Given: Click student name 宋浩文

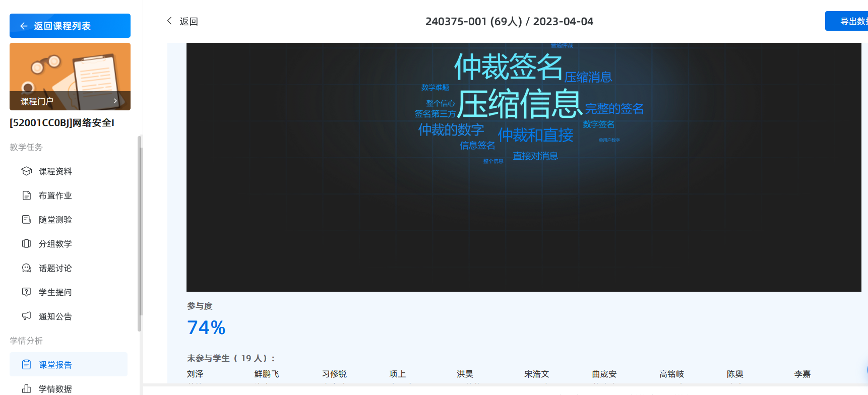Looking at the screenshot, I should (x=537, y=374).
